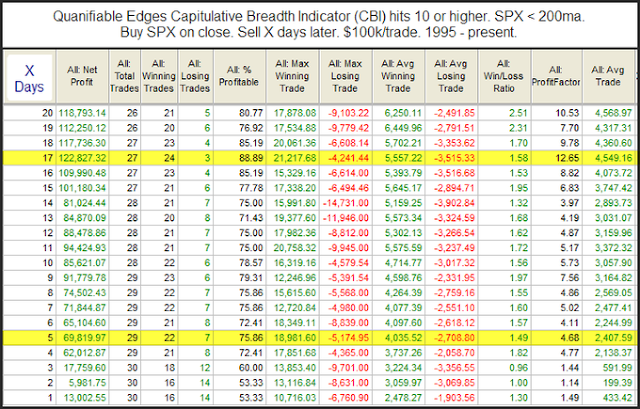The height and width of the screenshot is (409, 640).
Task: Click the All: Win/Loss Ratio header
Action: (x=504, y=76)
